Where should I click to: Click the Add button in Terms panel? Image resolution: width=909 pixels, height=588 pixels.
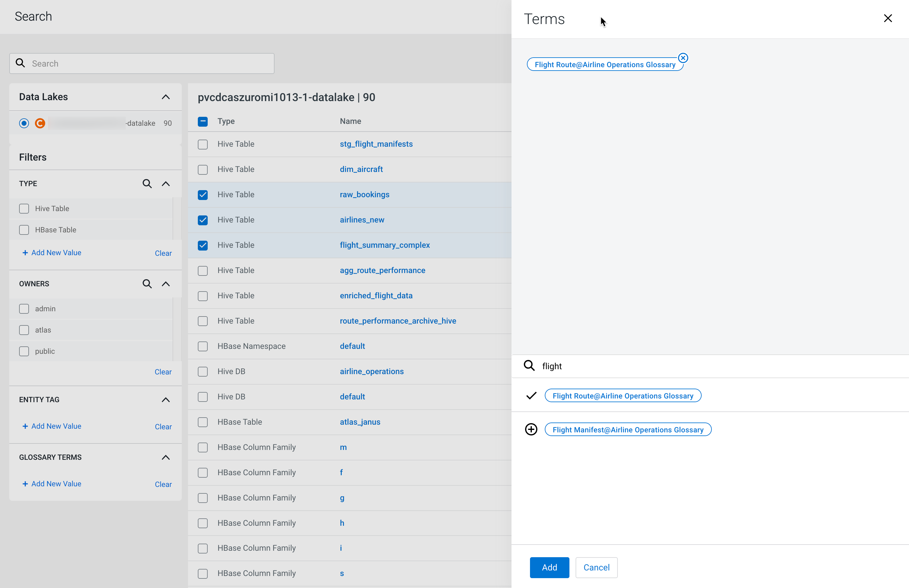tap(549, 567)
